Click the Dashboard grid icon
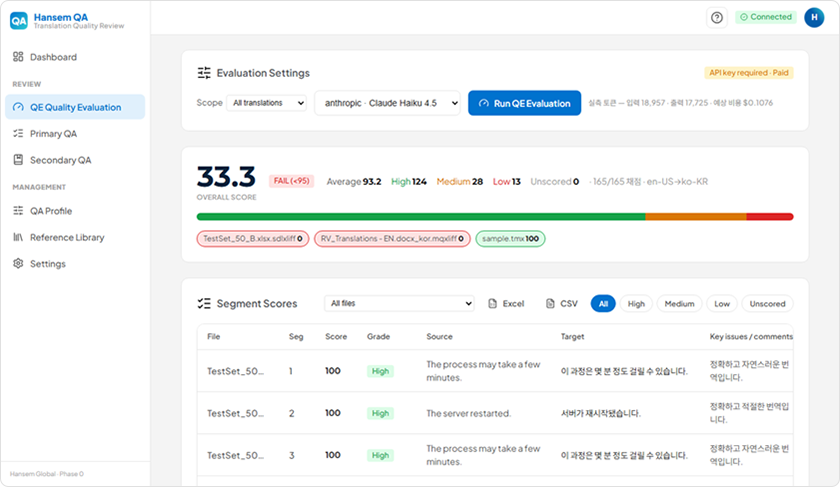This screenshot has width=840, height=487. [x=18, y=57]
